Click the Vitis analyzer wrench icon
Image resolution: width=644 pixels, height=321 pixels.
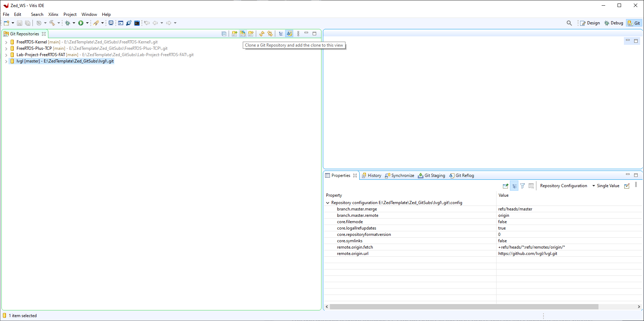click(129, 23)
